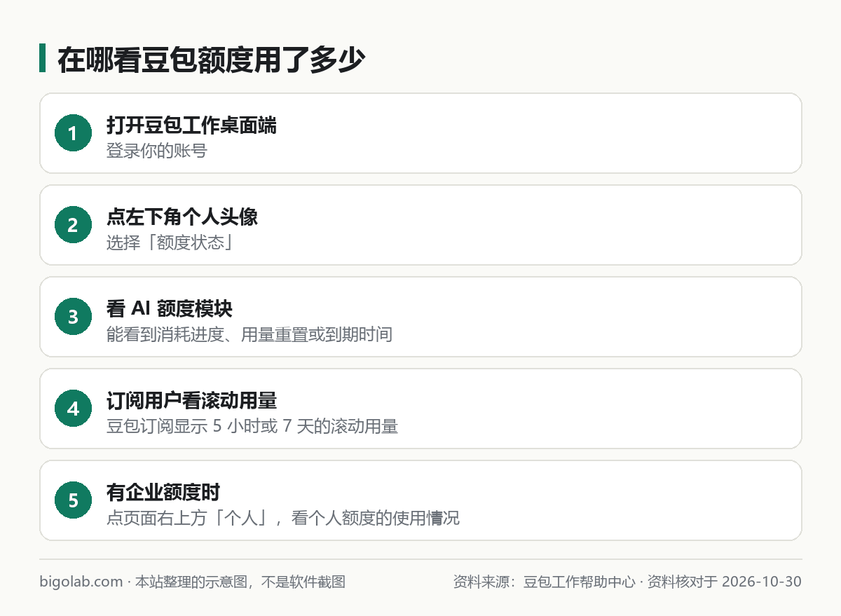The width and height of the screenshot is (841, 616).
Task: Select step heading '看 AI 额度模块'
Action: (170, 309)
